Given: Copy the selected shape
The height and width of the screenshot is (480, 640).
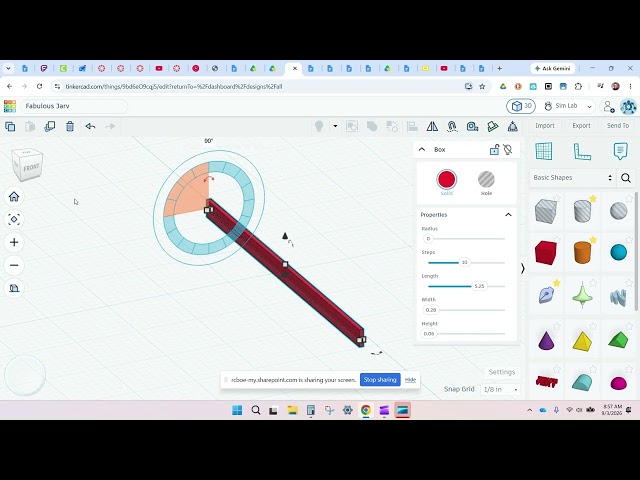Looking at the screenshot, I should click(x=10, y=127).
